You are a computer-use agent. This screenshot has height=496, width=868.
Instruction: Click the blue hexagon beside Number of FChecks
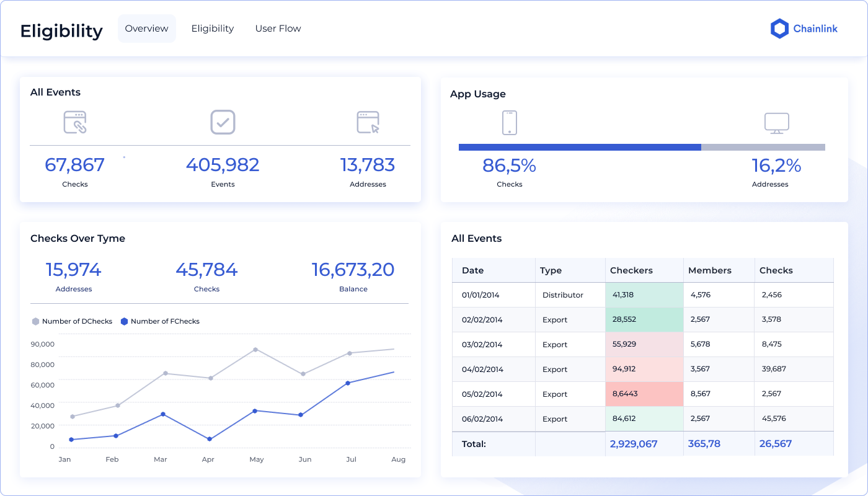pyautogui.click(x=124, y=321)
